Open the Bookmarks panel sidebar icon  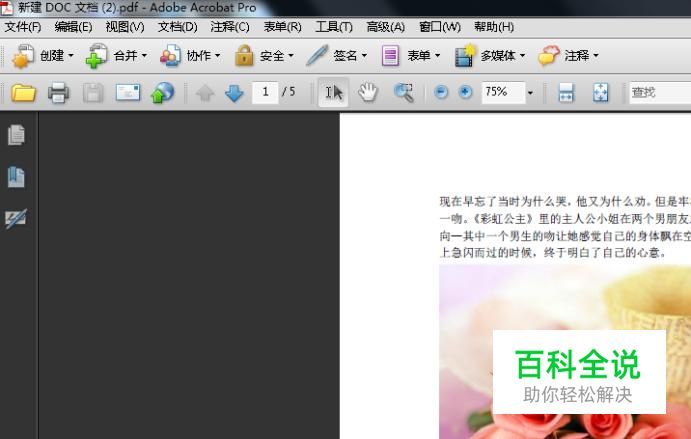tap(16, 177)
